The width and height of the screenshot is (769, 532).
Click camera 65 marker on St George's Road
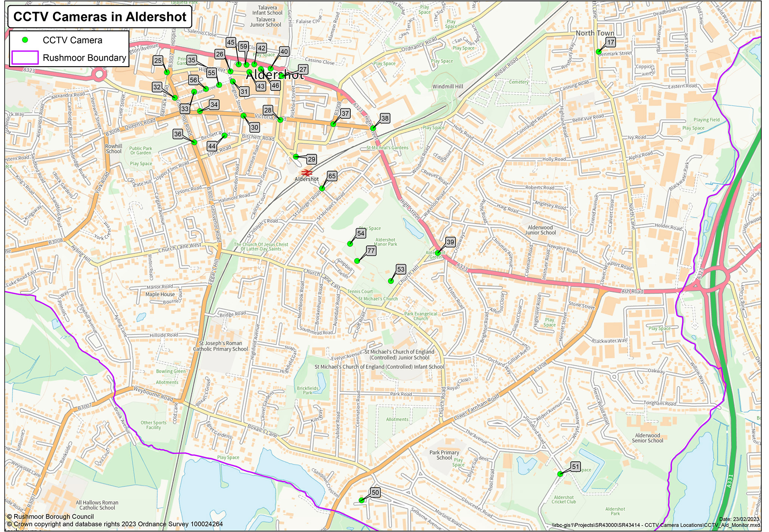322,189
